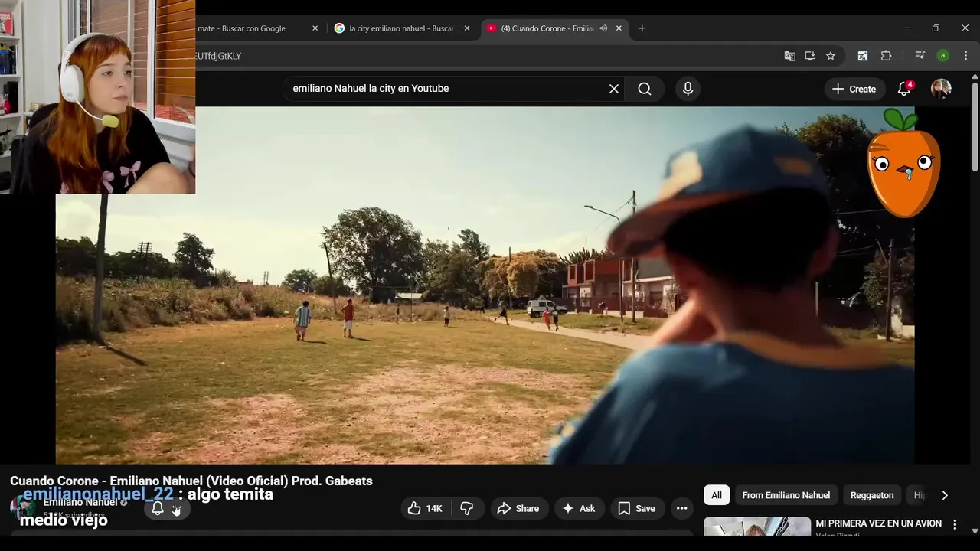Clear the YouTube search box text
980x551 pixels.
click(x=613, y=89)
